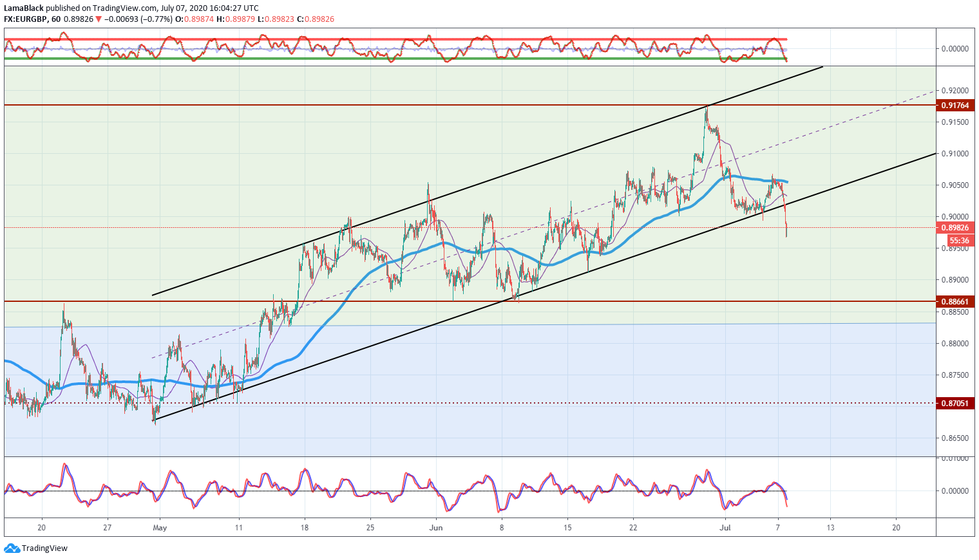979x560 pixels.
Task: Click the close value C:0.89826
Action: [x=316, y=19]
